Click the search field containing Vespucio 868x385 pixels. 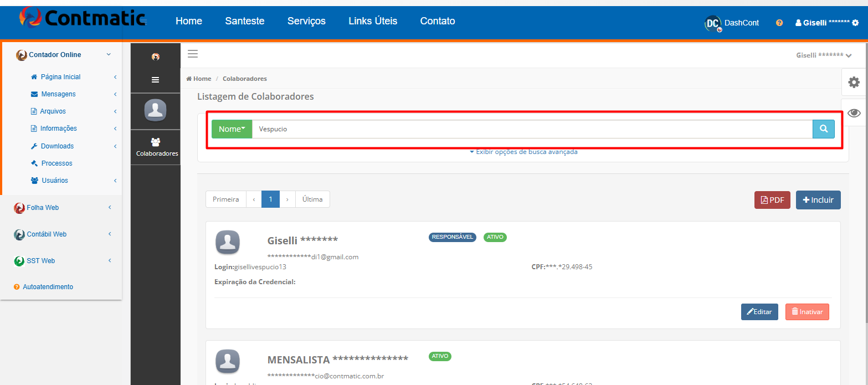(x=532, y=129)
